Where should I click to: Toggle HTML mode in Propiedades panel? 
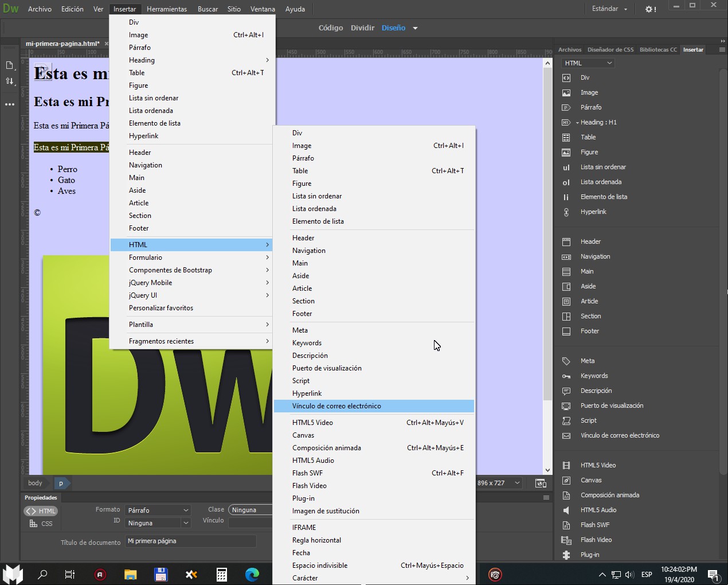click(41, 511)
